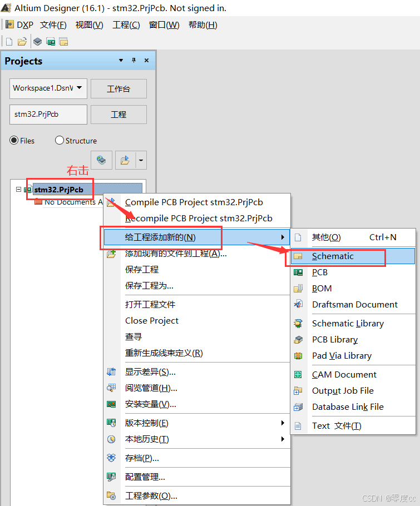
Task: Click the 工程参数(O) folder icon
Action: pyautogui.click(x=111, y=495)
